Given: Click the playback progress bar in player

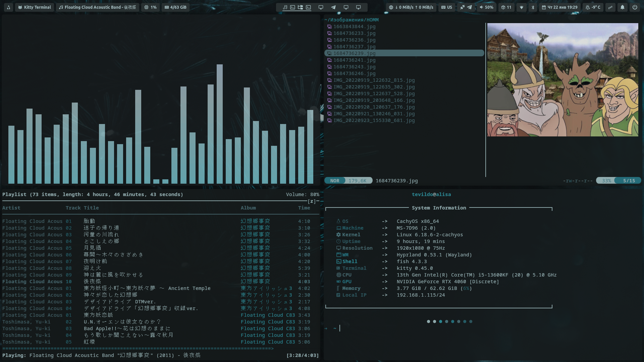Looking at the screenshot, I should pyautogui.click(x=138, y=349).
